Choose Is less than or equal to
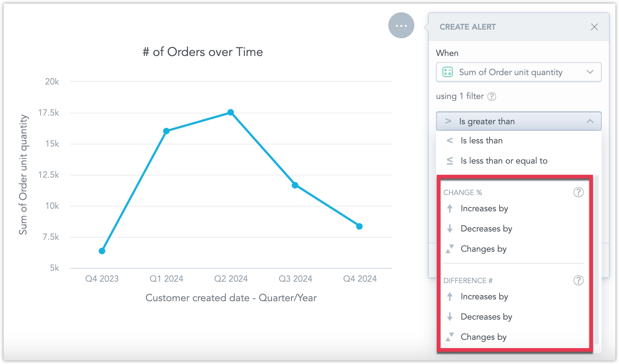 point(518,161)
